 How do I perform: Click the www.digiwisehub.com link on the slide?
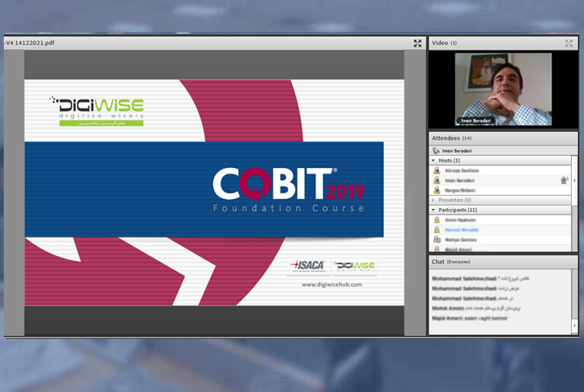click(332, 285)
